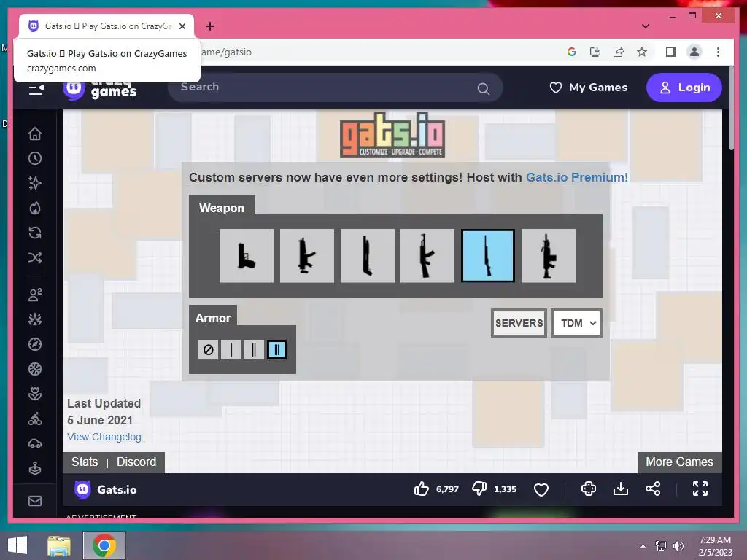Open My Games
747x560 pixels.
pos(589,87)
